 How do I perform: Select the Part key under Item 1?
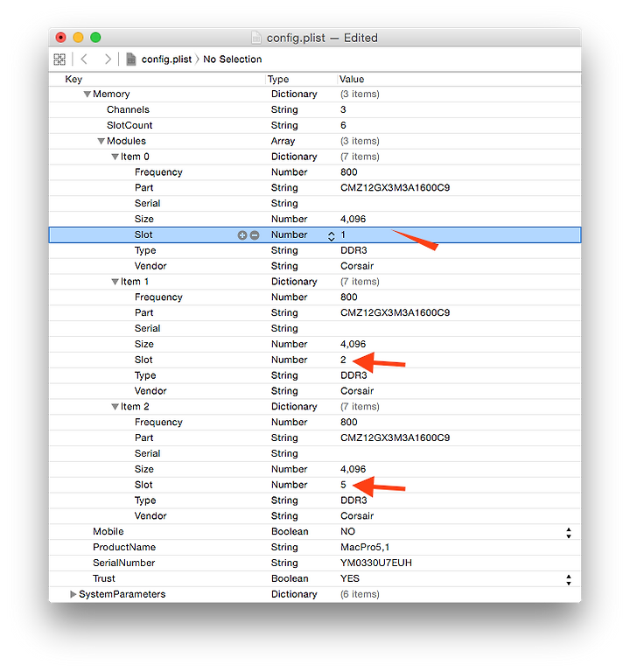click(144, 313)
